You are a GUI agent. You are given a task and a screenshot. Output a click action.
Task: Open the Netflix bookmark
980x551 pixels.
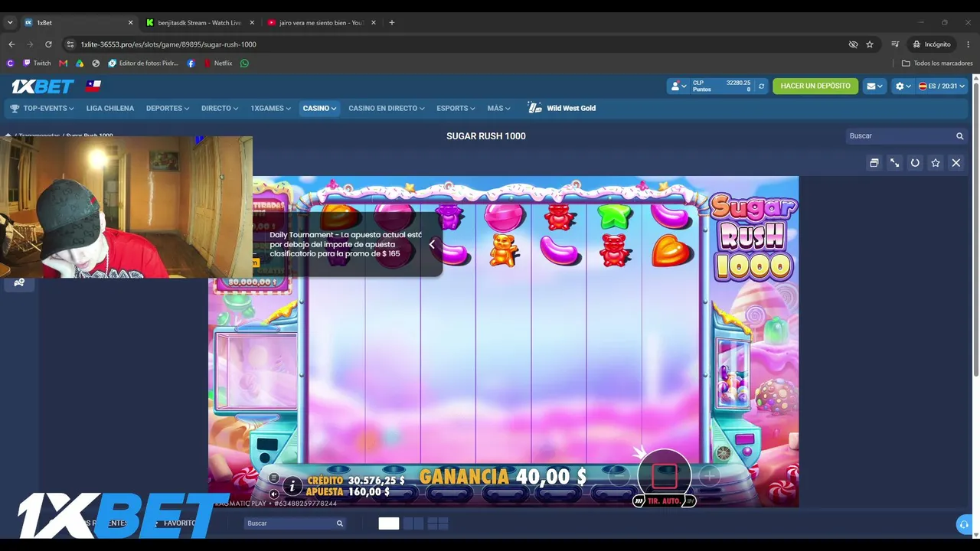[x=217, y=64]
